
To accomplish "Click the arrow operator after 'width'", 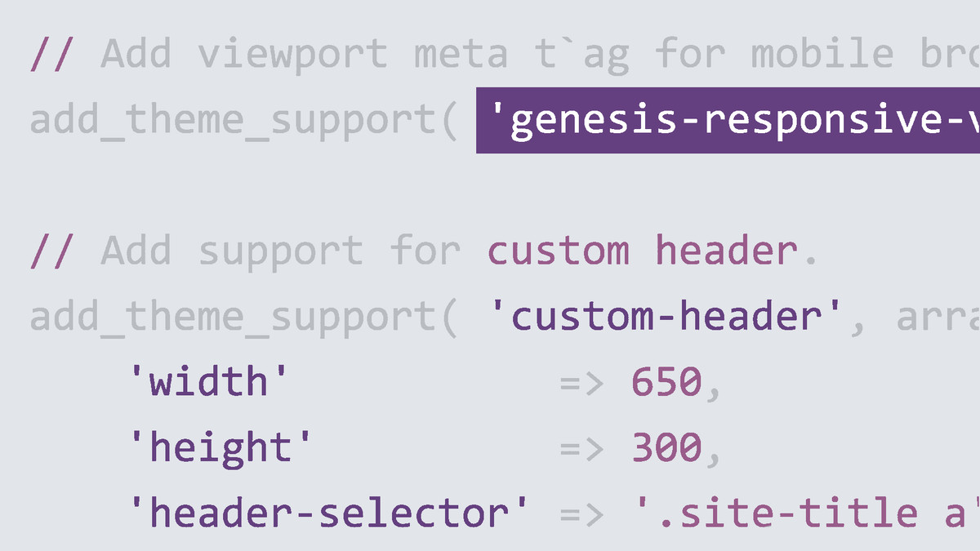I will (x=583, y=382).
